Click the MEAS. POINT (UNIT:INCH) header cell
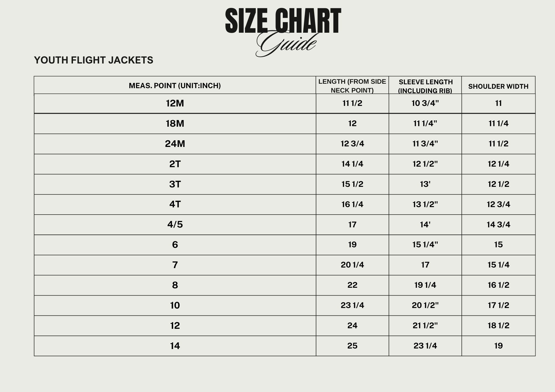The image size is (555, 392). coord(175,86)
